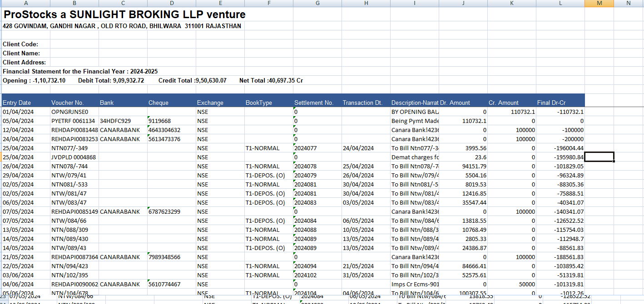Select column F header
Screen dimensions: 644x304
click(x=269, y=4)
